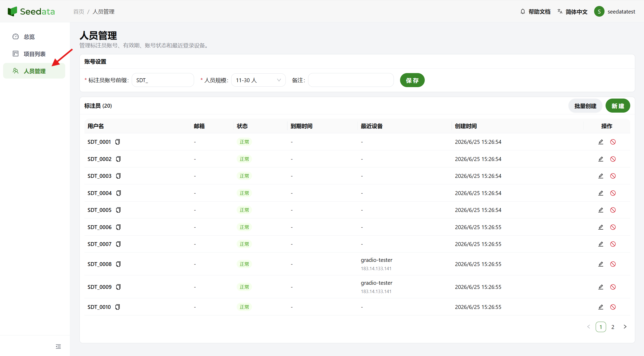Click 首页 breadcrumb link
Viewport: 644px width, 356px height.
pyautogui.click(x=79, y=12)
